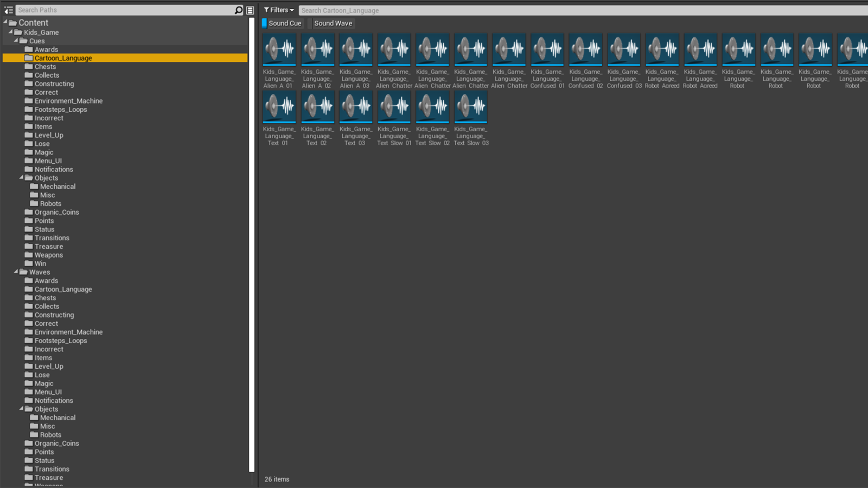
Task: Toggle the Sound Cue filter
Action: click(282, 23)
